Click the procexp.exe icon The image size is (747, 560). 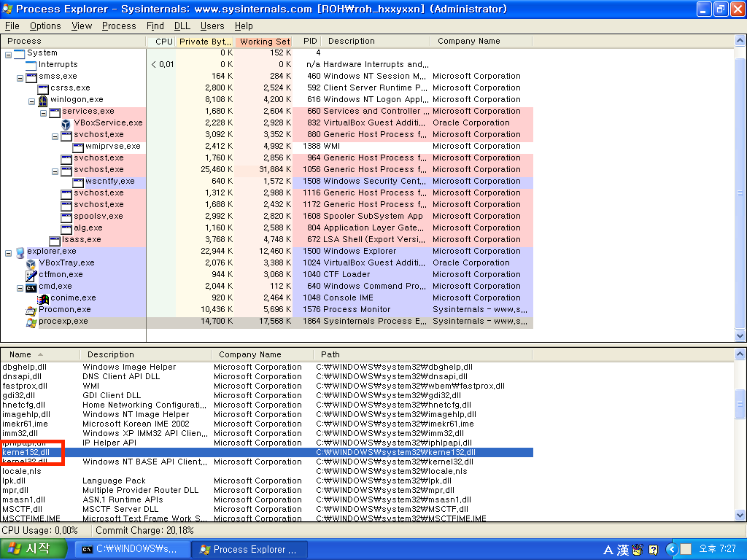[x=31, y=322]
